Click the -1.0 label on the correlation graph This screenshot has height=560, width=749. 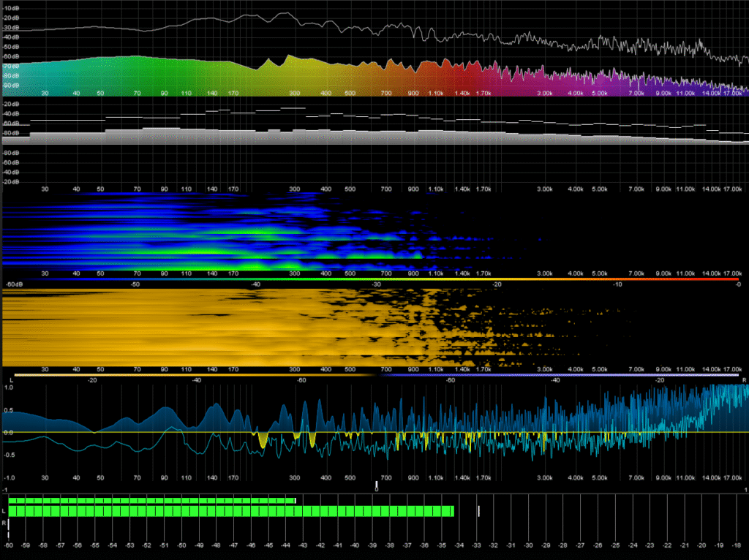[9, 477]
